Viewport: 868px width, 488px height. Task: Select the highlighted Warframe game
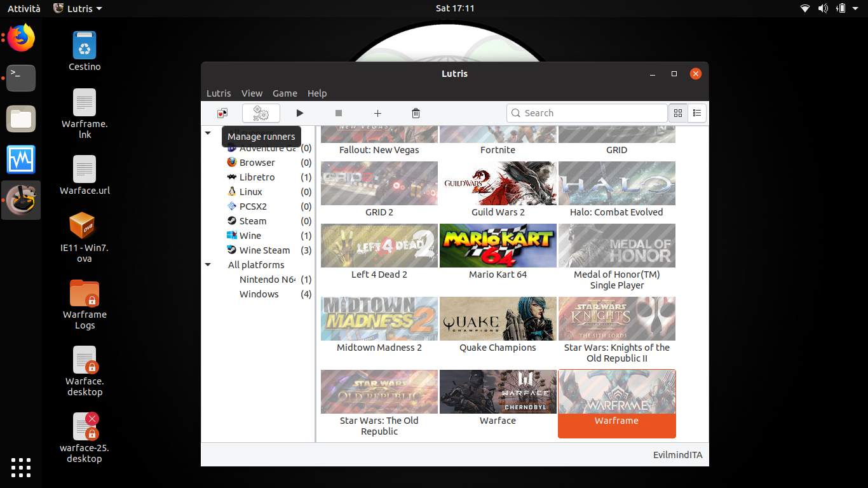click(x=617, y=403)
